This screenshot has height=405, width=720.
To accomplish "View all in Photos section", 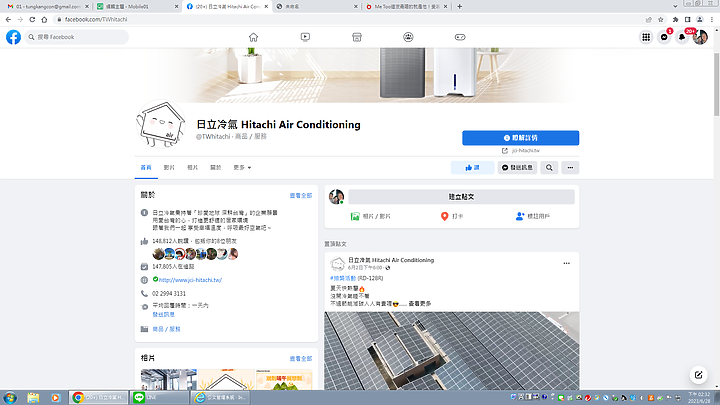I will (x=301, y=359).
